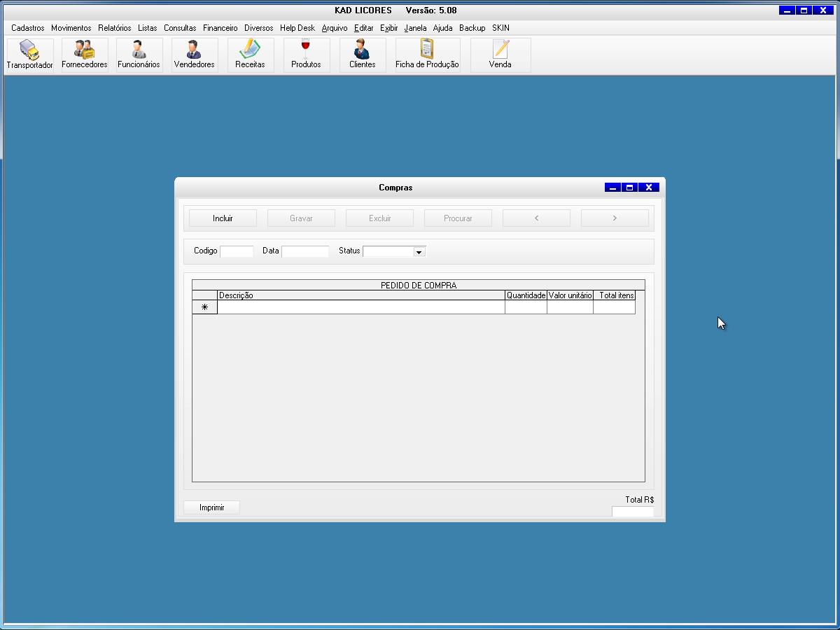This screenshot has width=840, height=630.
Task: Open the Arquivo menu
Action: click(334, 28)
